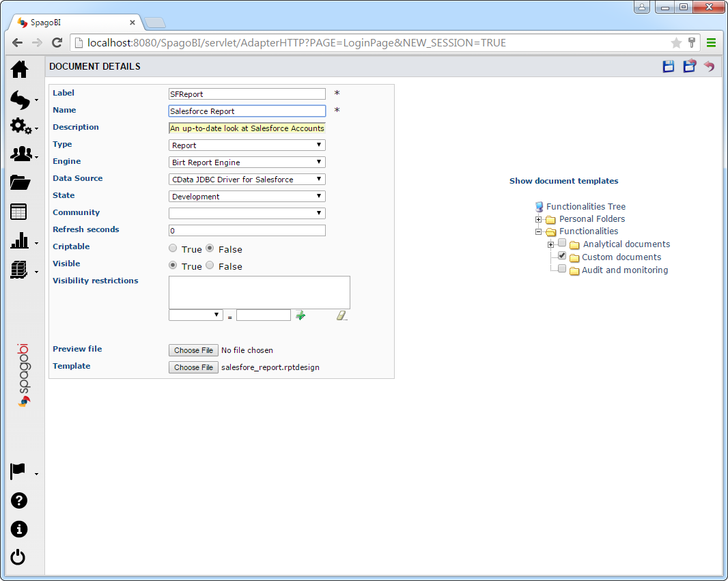Set Visible to False

click(x=210, y=265)
